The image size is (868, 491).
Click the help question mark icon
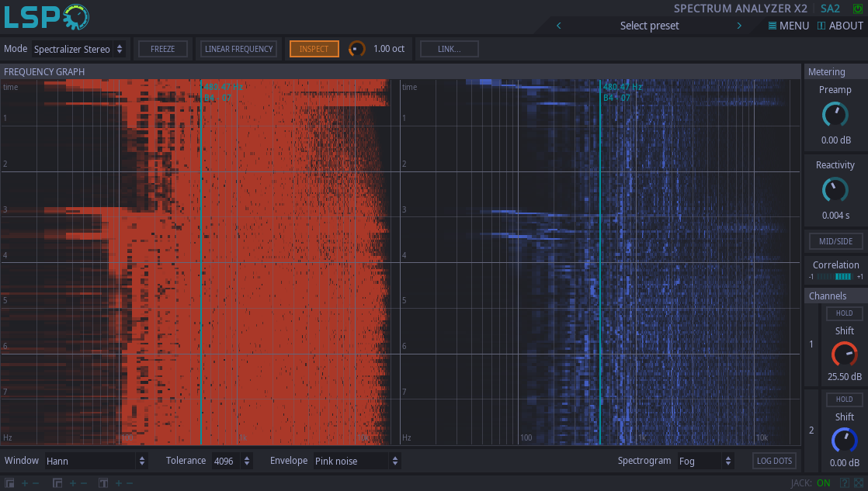coord(844,483)
